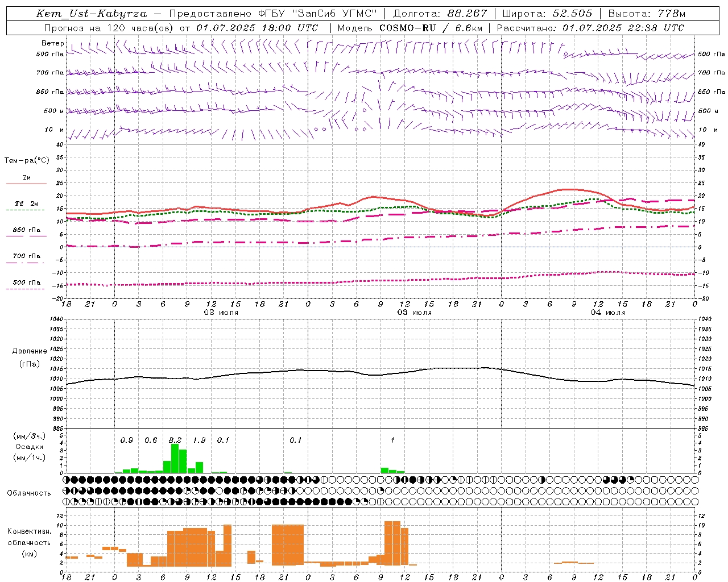The image size is (728, 582).
Task: Click the 'Конвективн.' panel label
Action: (30, 531)
